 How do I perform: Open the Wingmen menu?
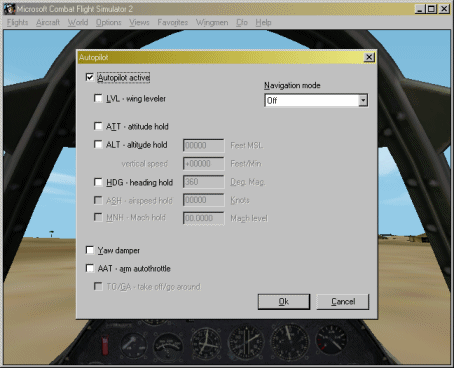212,22
